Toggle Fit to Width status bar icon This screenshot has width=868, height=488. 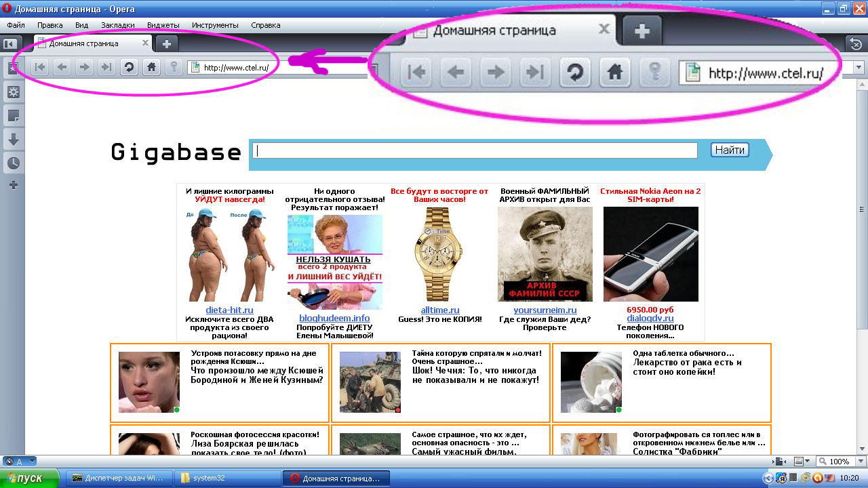pos(780,461)
